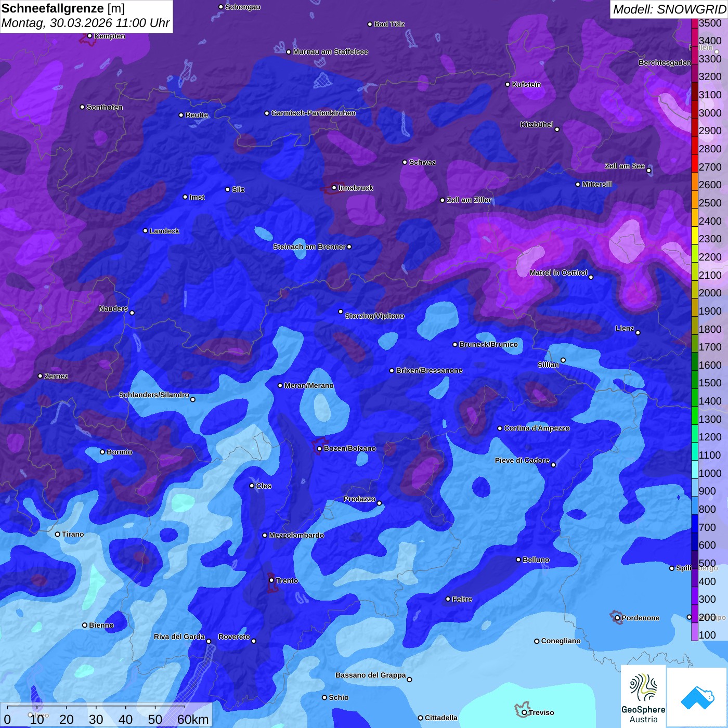Click the Murnau am Staffelsee label
The image size is (728, 728).
(x=330, y=51)
